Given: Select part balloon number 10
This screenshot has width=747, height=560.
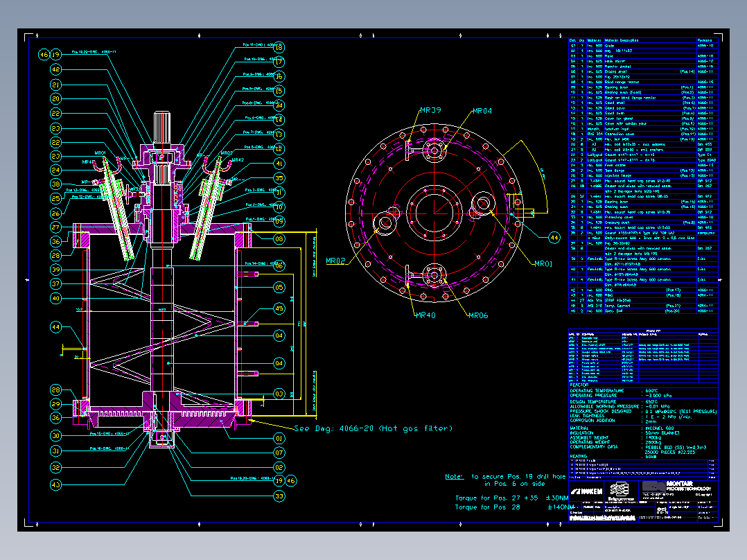Looking at the screenshot, I should coord(279,207).
